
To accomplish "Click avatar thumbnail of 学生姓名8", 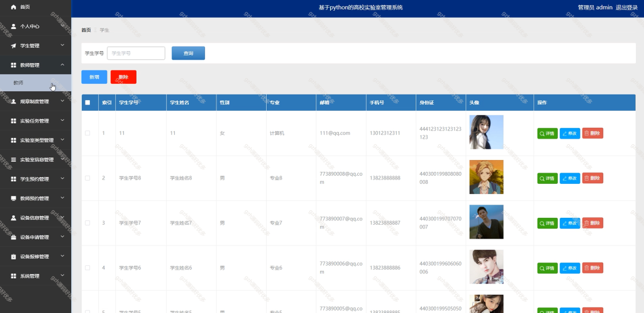I will [486, 177].
